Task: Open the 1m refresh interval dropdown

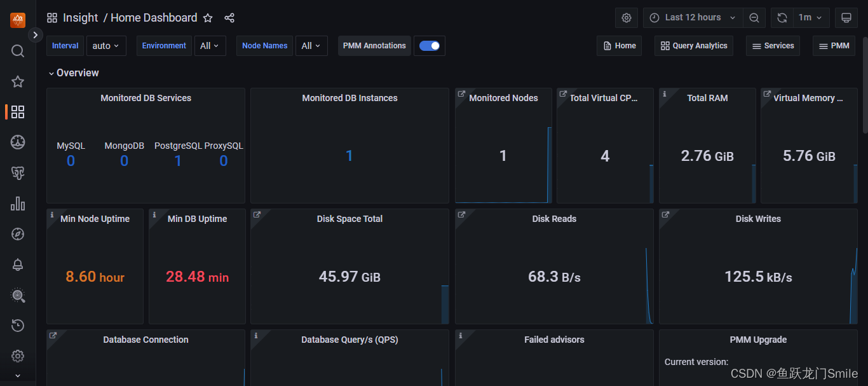Action: [810, 18]
